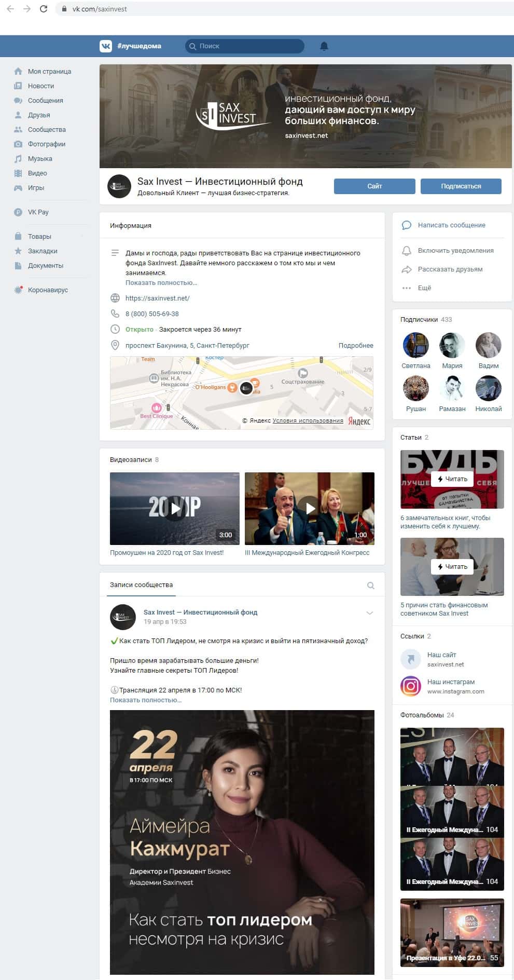Click Открыто opening hours status
Viewport: 514px width, 980px height.
coord(140,330)
